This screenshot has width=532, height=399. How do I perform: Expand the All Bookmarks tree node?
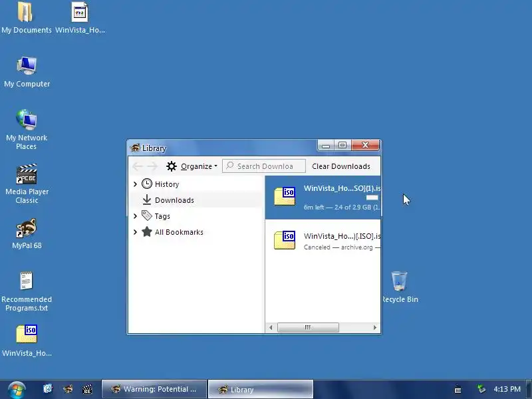(135, 231)
